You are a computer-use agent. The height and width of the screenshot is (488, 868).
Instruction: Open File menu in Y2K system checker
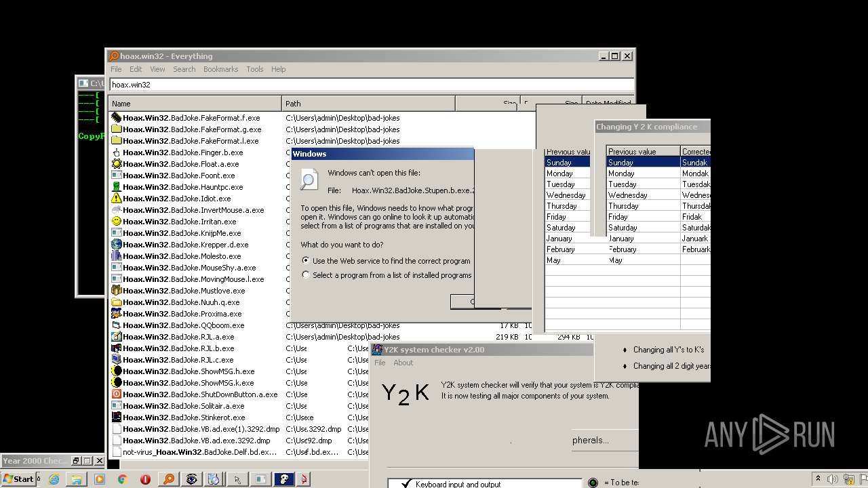pos(380,363)
